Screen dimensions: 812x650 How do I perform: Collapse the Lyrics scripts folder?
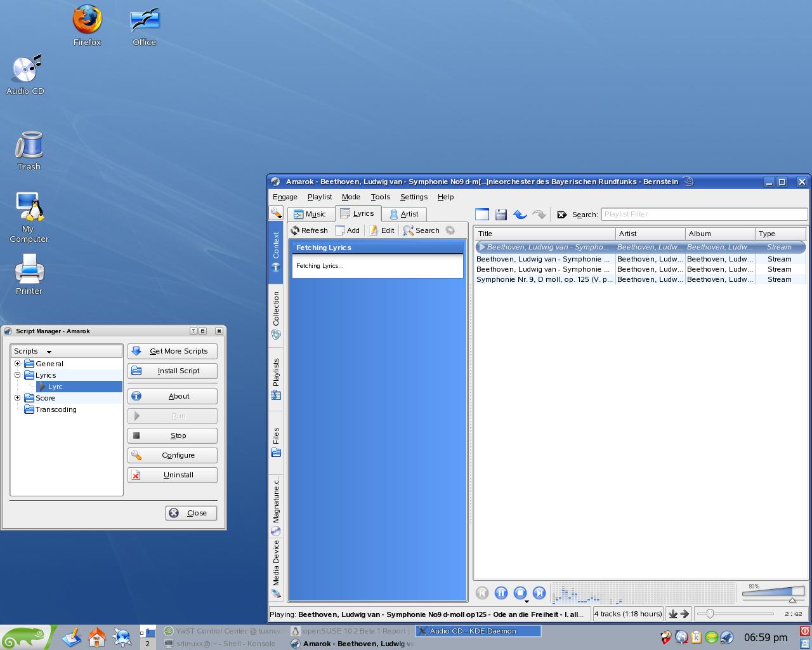click(x=18, y=375)
